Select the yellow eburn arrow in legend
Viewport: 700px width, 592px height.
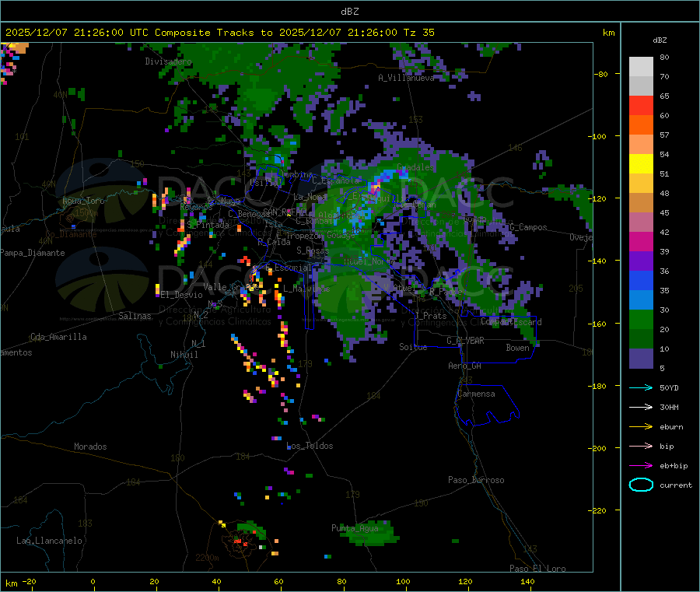641,426
